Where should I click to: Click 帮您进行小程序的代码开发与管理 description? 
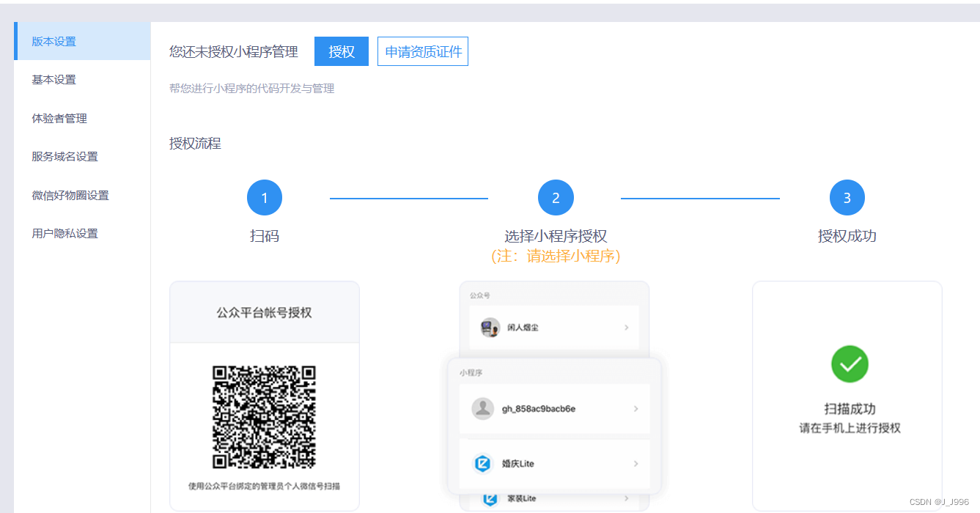pos(251,89)
